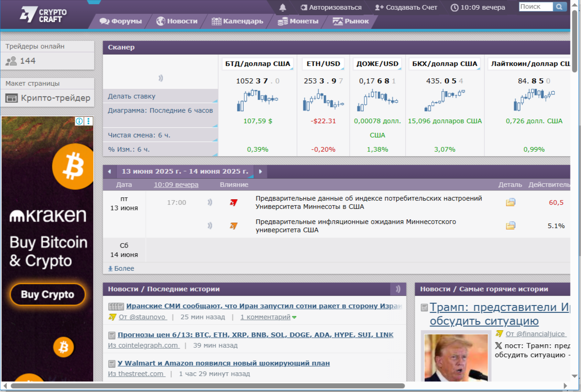Click the Более link under the calendar

[x=121, y=268]
